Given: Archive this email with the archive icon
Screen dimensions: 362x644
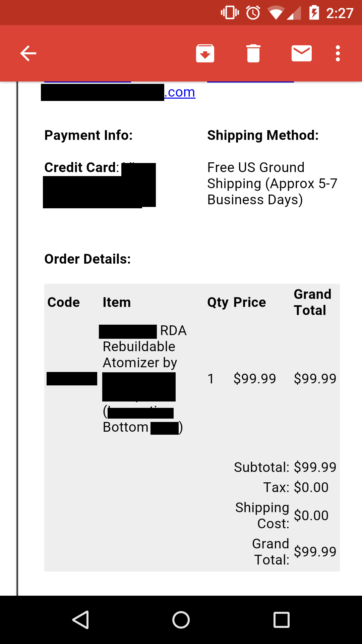Looking at the screenshot, I should click(205, 53).
